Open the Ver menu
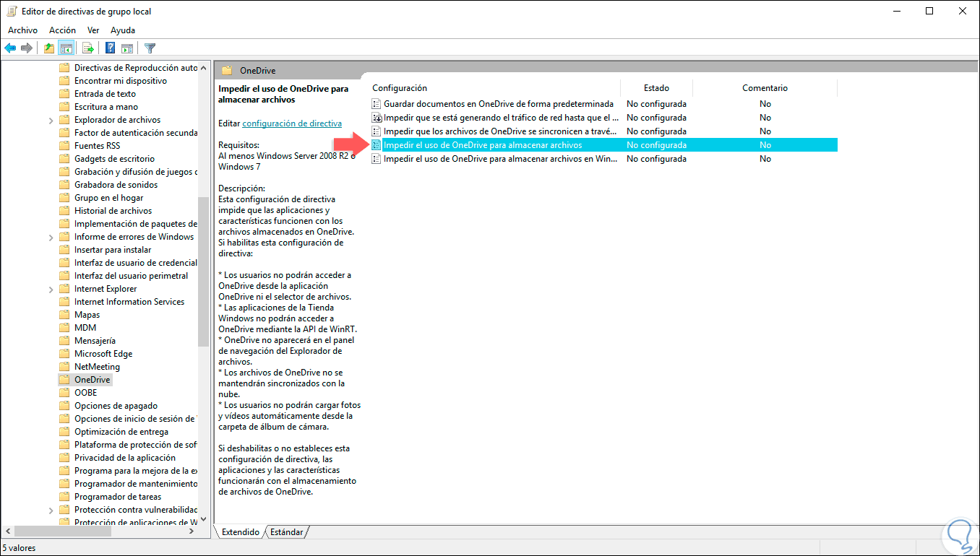 93,30
